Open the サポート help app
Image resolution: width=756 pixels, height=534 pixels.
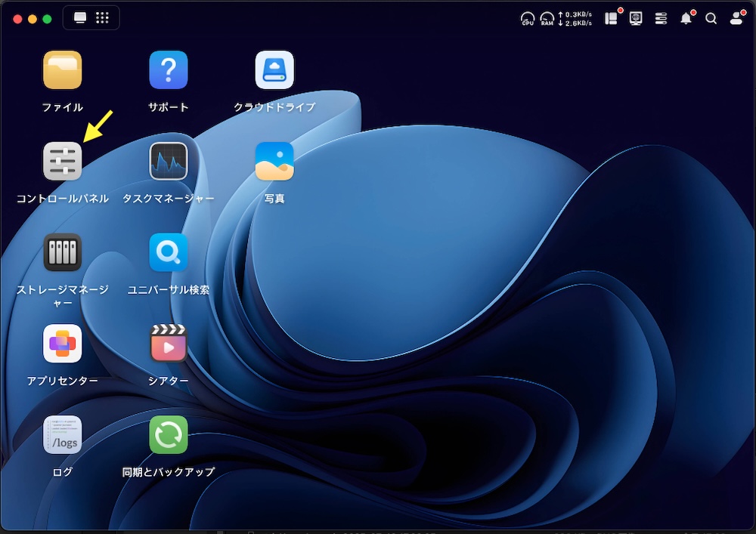(x=169, y=70)
